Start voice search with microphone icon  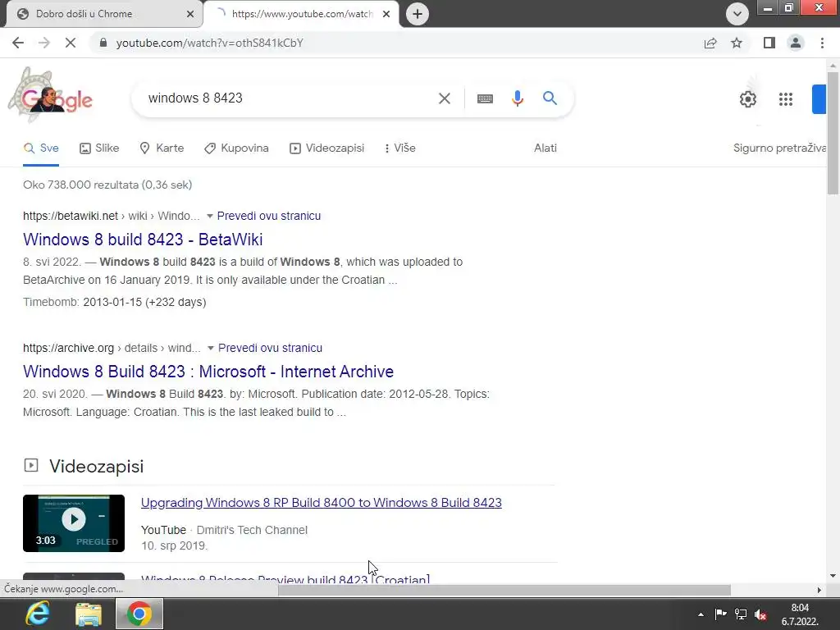pyautogui.click(x=517, y=98)
